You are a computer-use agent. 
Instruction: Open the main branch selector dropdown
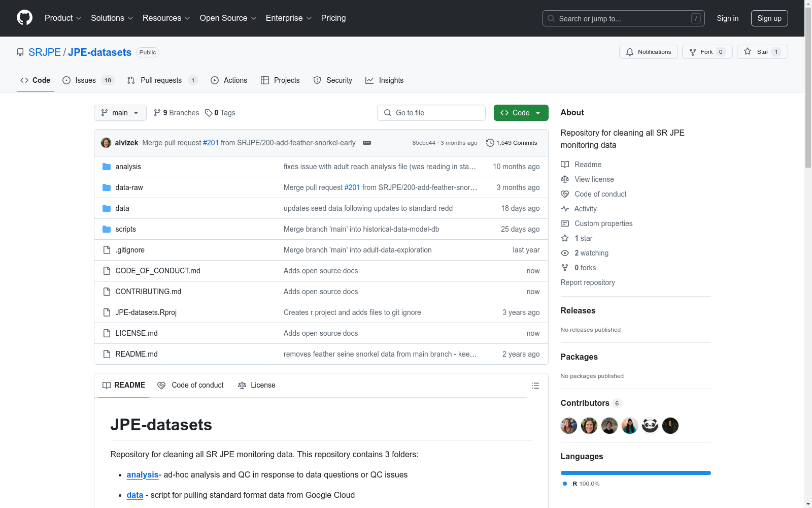(120, 113)
